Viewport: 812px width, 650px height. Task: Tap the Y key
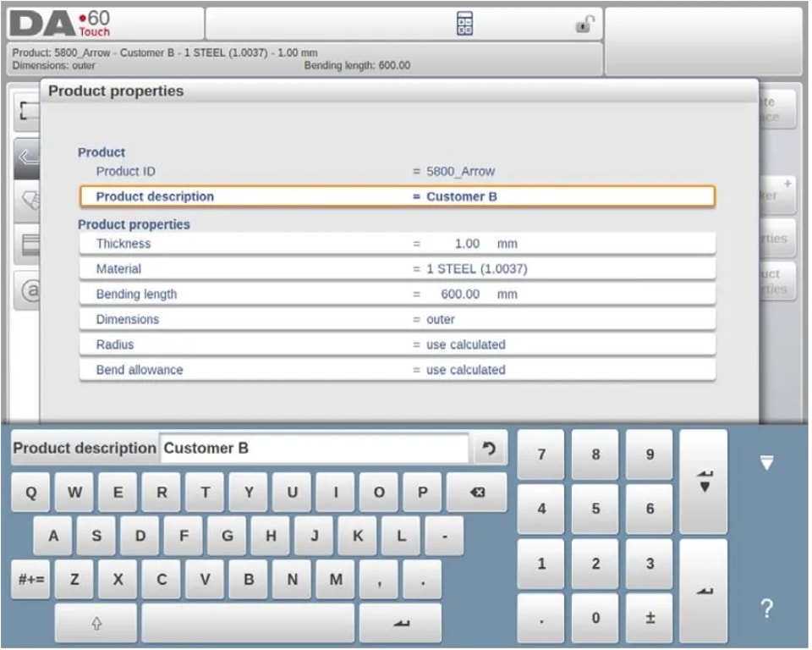point(249,493)
